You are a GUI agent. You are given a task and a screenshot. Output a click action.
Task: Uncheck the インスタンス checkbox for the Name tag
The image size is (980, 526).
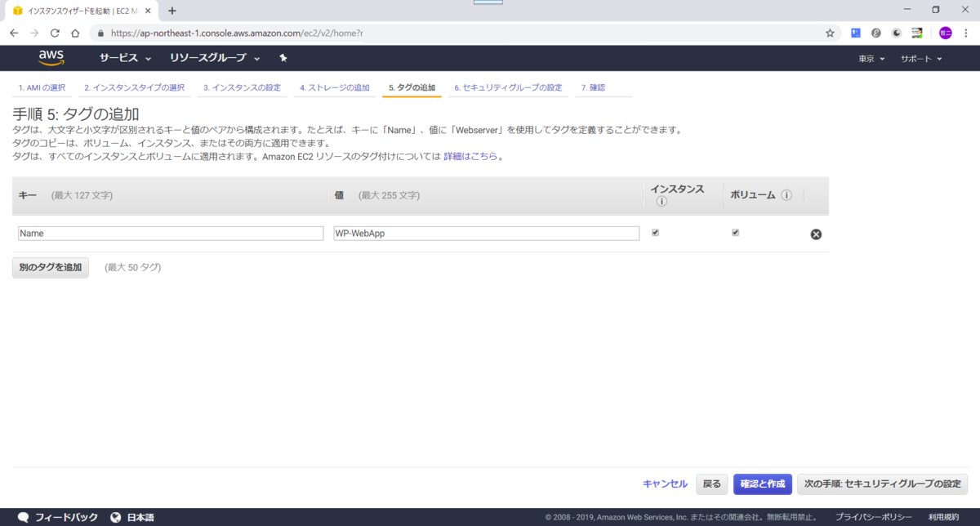(654, 232)
